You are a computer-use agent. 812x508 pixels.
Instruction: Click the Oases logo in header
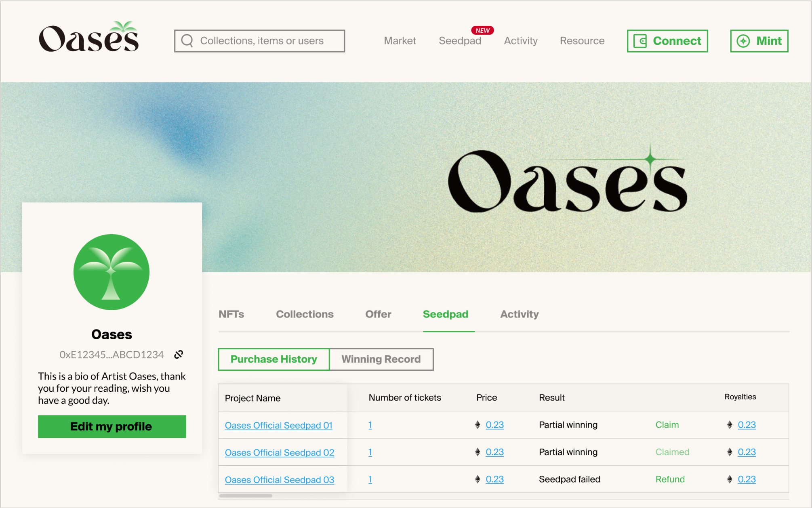click(x=88, y=37)
